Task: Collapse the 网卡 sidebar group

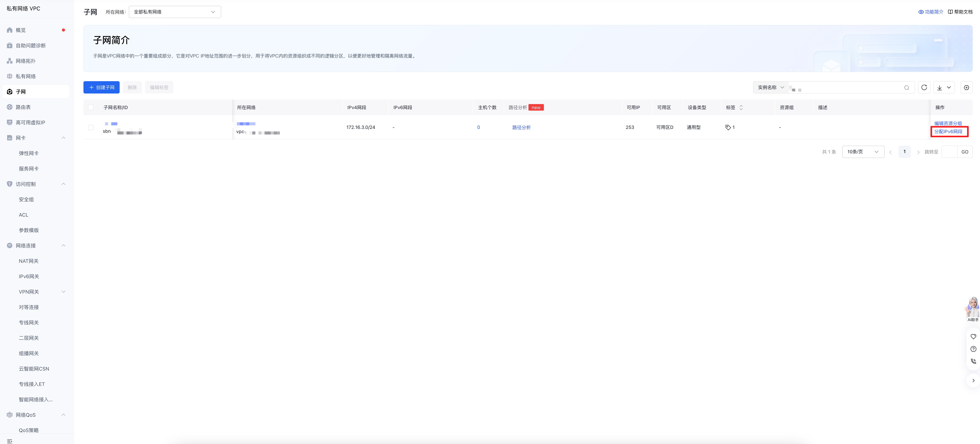Action: click(63, 138)
